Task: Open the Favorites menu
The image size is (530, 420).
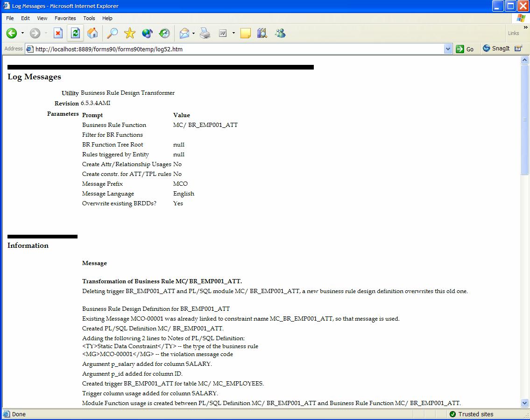Action: [65, 18]
